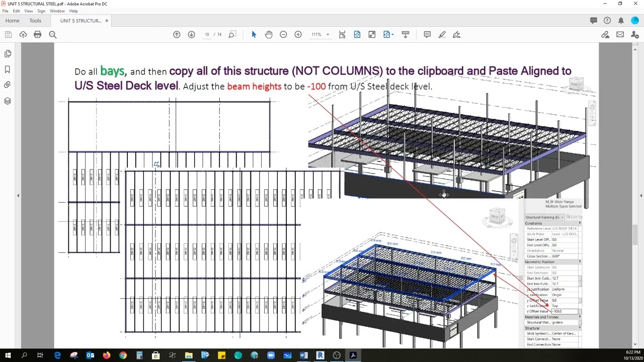Click the page number input field
The width and height of the screenshot is (644, 362).
click(x=206, y=34)
